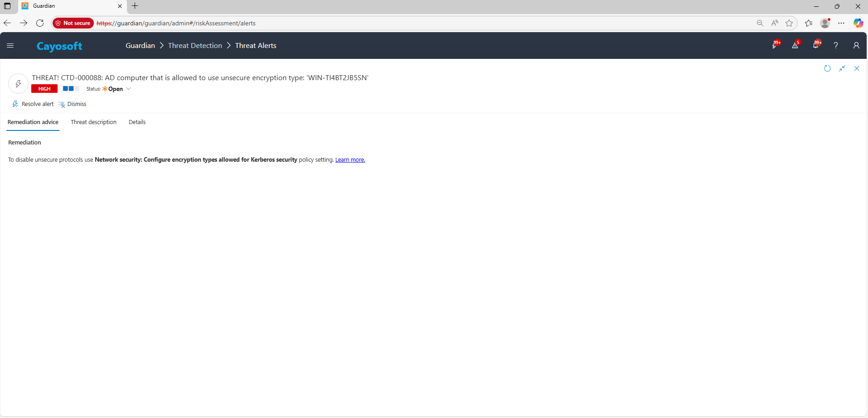Open the bell notifications icon
The width and height of the screenshot is (868, 418).
(816, 45)
